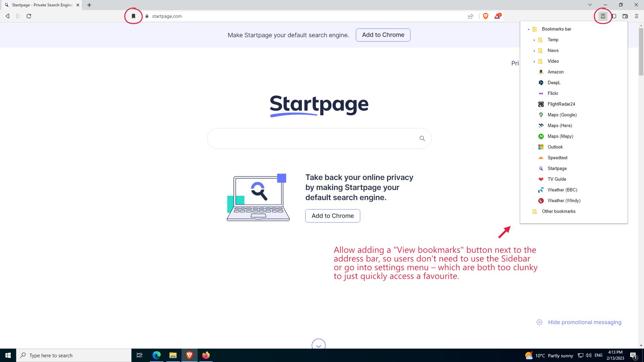Click the bookmark flag in the address bar
This screenshot has height=362, width=644.
(133, 16)
